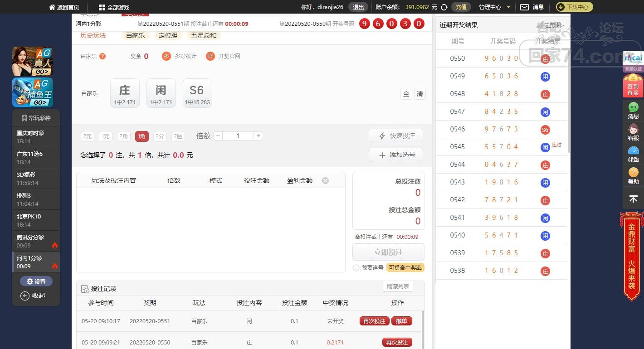Select the 庄 banker bet option
This screenshot has width=644, height=349.
(125, 93)
